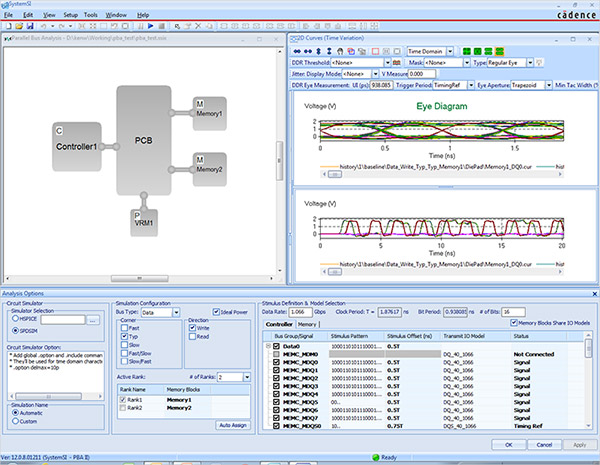Activate the pan hand tool in 2D Curves
600x465 pixels.
click(x=340, y=51)
